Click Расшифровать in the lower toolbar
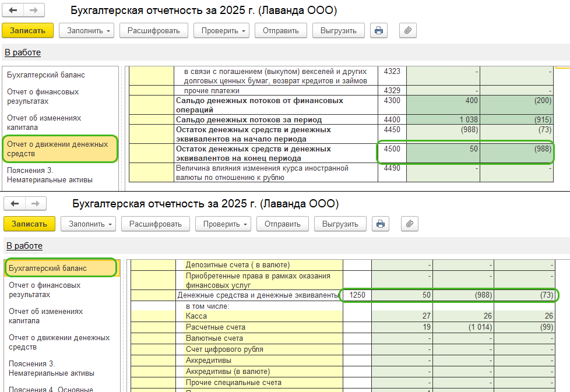The width and height of the screenshot is (570, 392). [x=155, y=224]
